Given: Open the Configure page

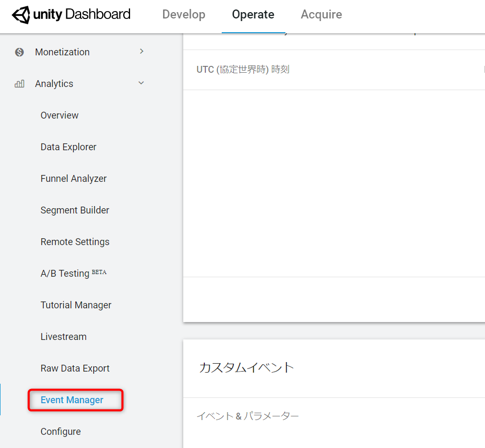Looking at the screenshot, I should pyautogui.click(x=61, y=431).
